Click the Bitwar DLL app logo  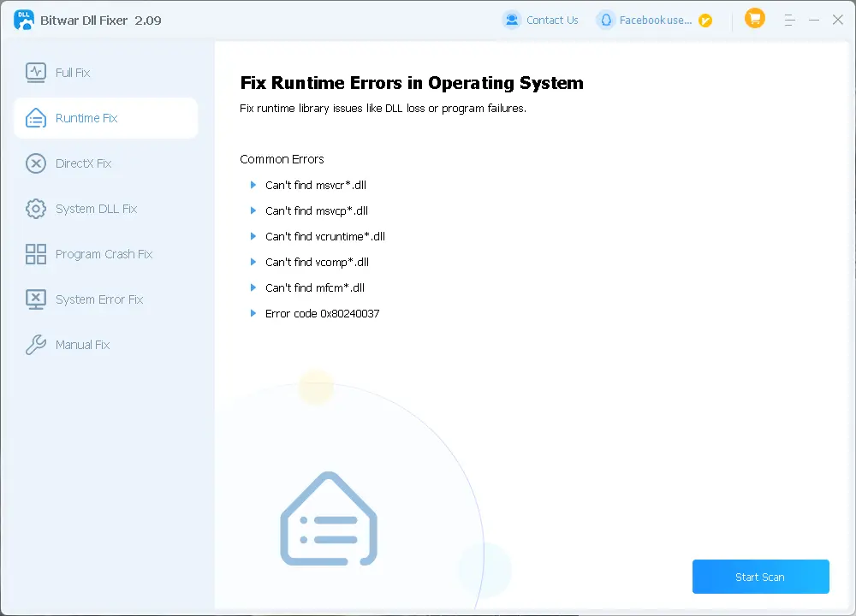click(23, 20)
